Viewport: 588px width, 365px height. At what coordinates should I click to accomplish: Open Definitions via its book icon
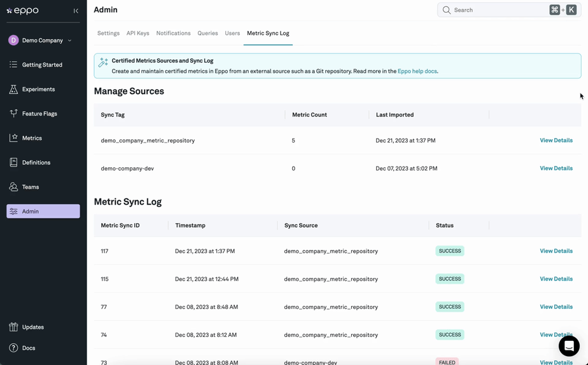click(13, 163)
